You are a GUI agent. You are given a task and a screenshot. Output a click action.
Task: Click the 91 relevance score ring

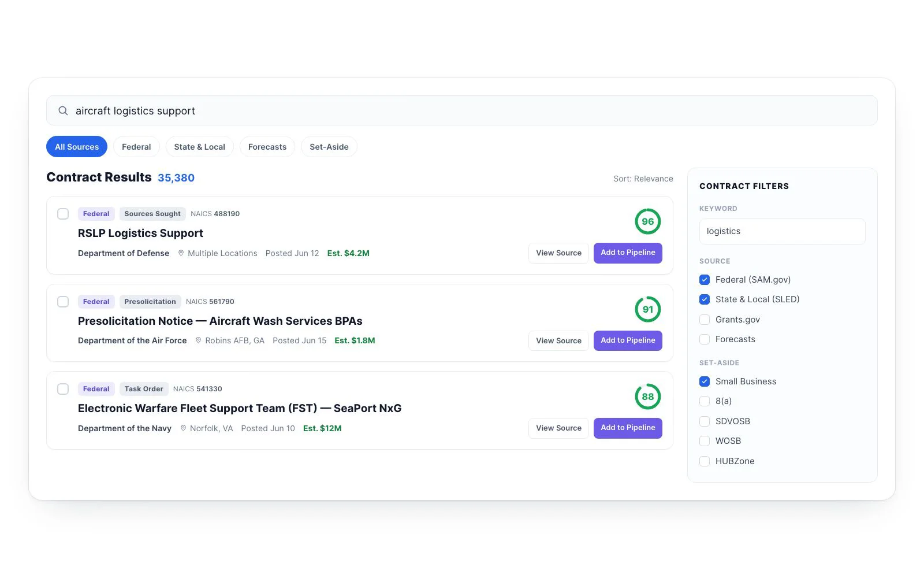tap(648, 309)
